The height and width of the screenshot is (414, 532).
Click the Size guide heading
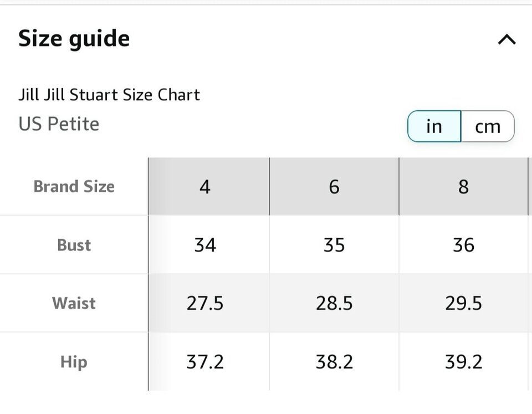74,39
